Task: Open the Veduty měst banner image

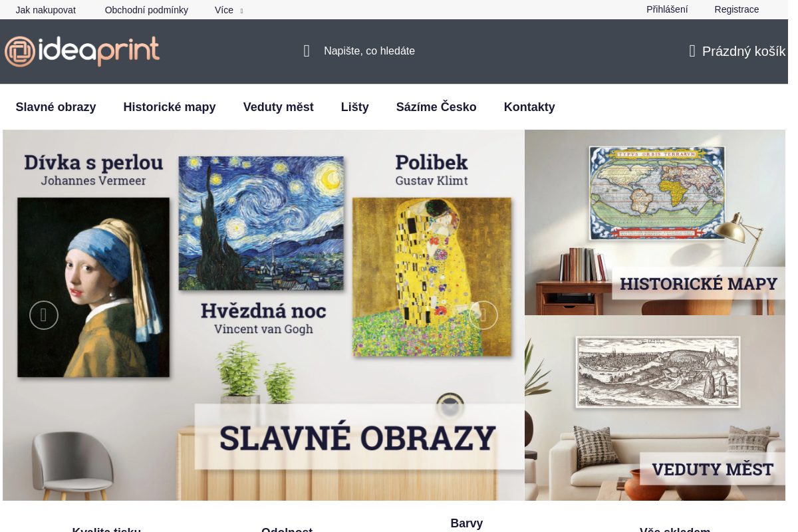Action: pos(655,408)
